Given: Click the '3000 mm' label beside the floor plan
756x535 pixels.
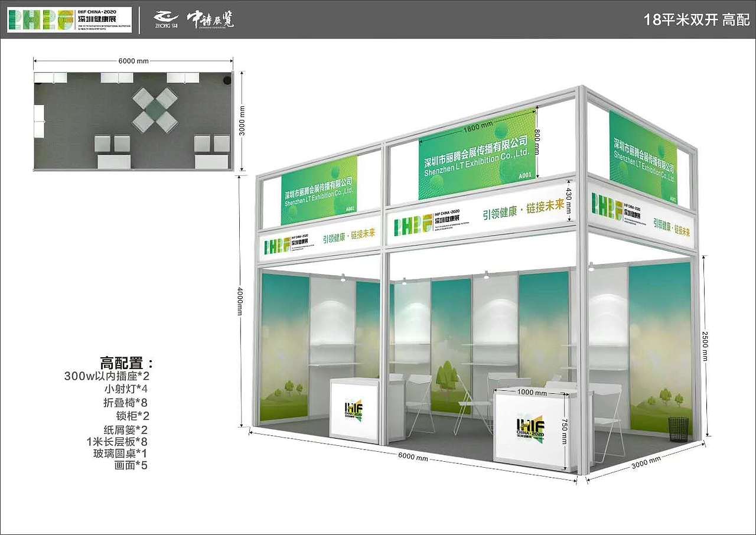Looking at the screenshot, I should [242, 120].
